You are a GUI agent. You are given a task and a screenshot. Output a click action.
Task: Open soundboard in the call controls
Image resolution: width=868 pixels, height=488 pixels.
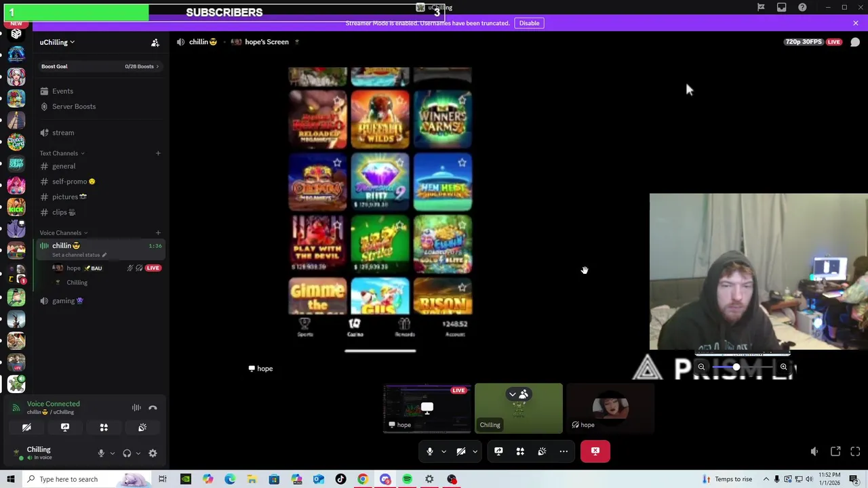pos(542,451)
